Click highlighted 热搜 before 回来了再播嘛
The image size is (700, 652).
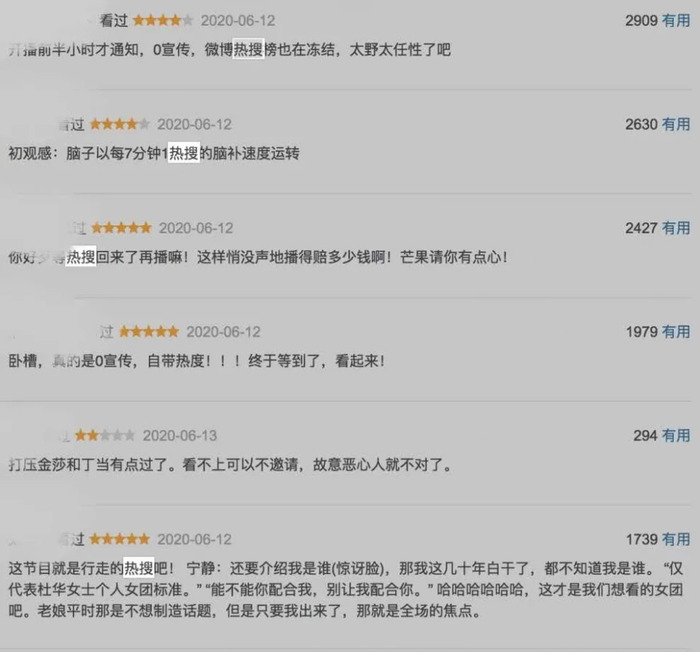tap(81, 257)
